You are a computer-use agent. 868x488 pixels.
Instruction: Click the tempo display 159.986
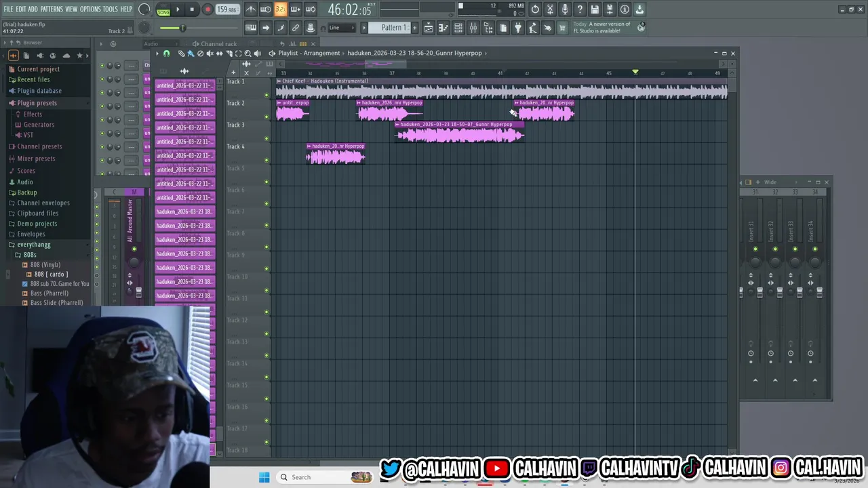click(226, 9)
